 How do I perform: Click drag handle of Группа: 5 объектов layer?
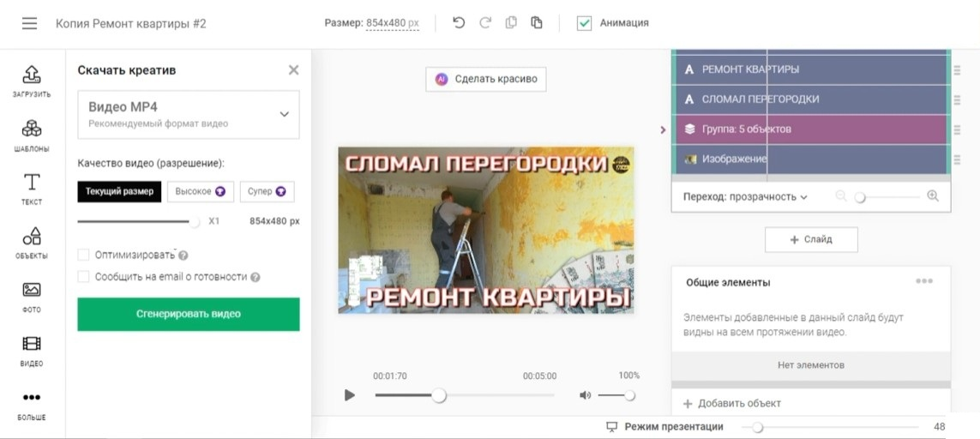(x=957, y=129)
